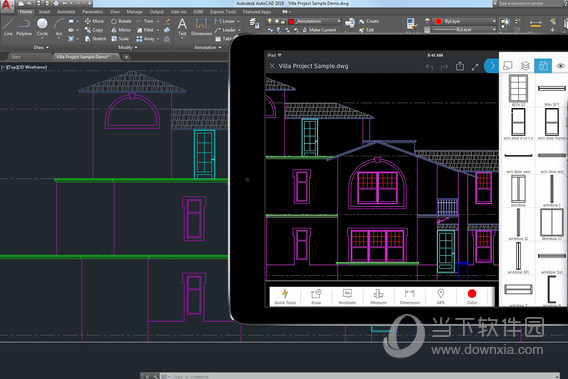Expand the Array dropdown arrow

158,39
